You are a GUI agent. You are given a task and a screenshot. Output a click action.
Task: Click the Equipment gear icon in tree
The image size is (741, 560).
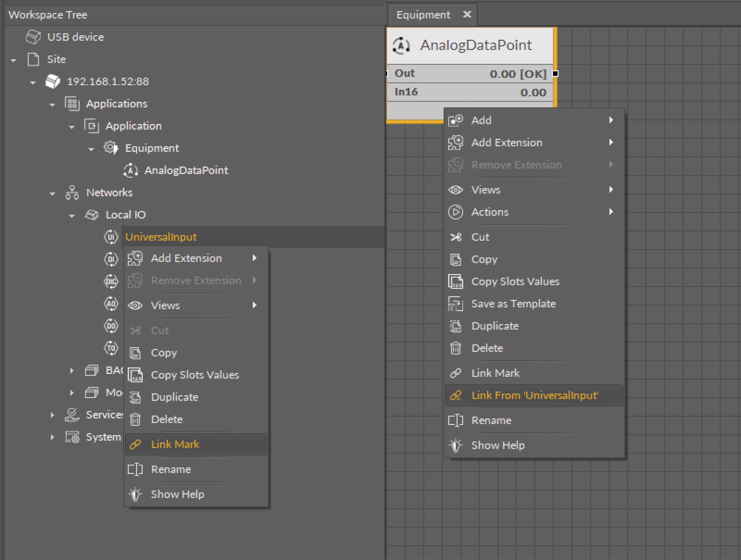111,148
